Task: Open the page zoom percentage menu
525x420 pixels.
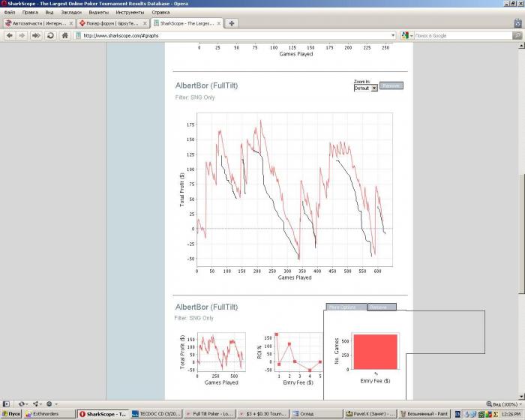Action: point(504,404)
